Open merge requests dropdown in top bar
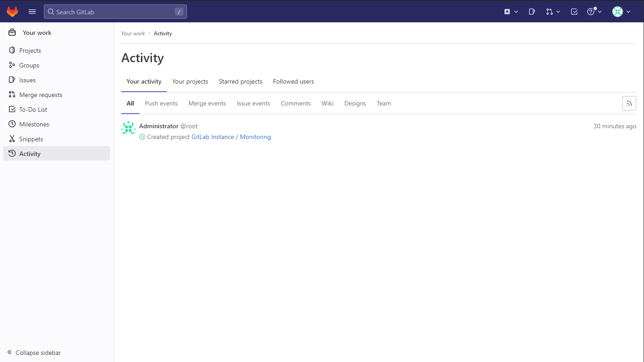 pos(553,12)
